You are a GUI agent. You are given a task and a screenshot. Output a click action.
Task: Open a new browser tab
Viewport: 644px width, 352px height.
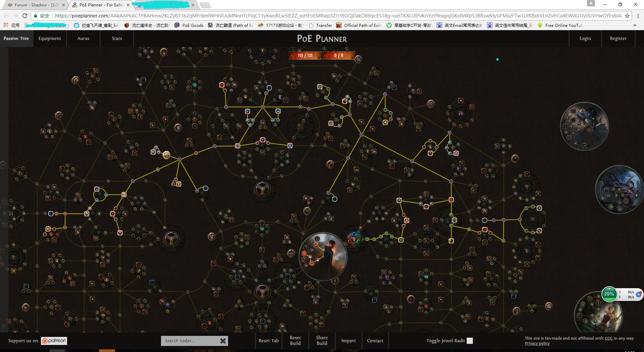tap(205, 5)
